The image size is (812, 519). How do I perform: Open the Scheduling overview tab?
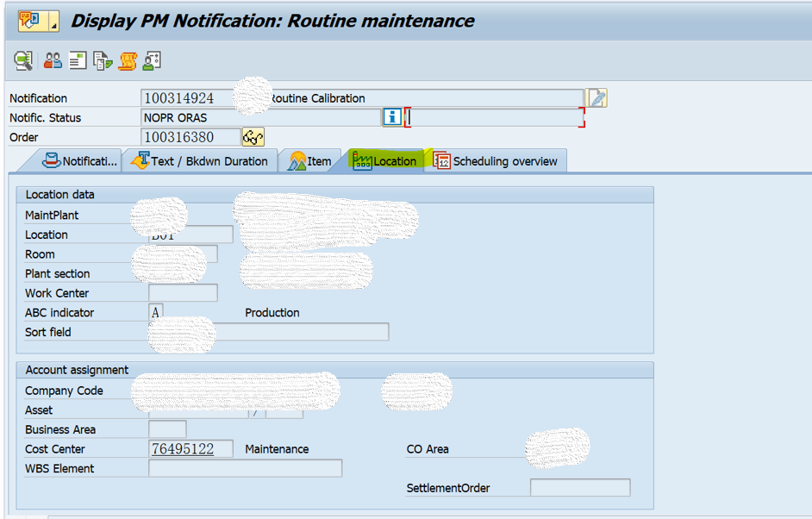(x=496, y=161)
